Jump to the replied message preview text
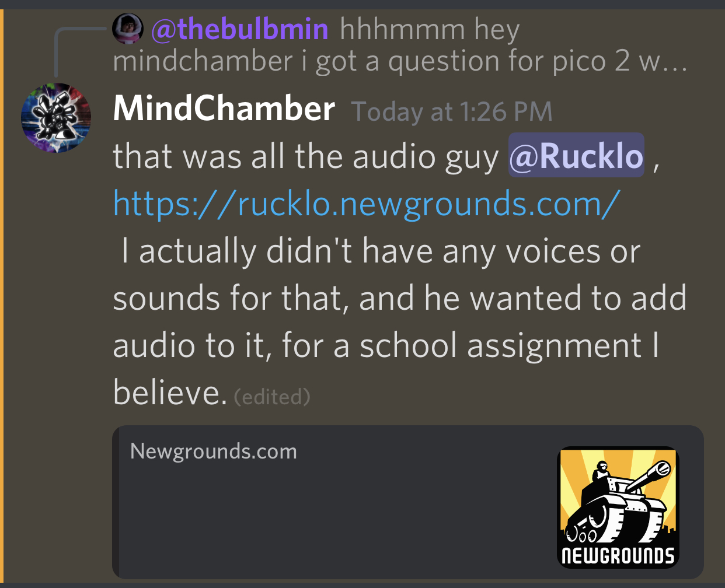The image size is (725, 588). click(x=400, y=45)
